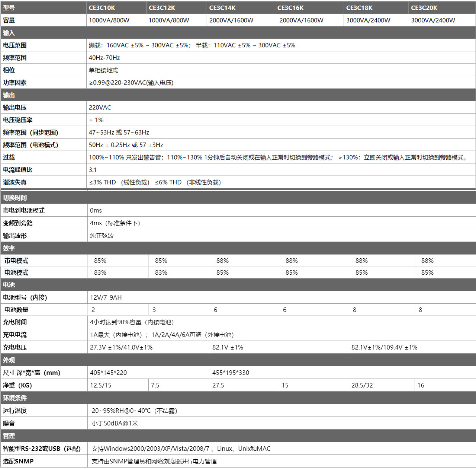Screen dimensions: 476x469
Task: Click the 50Hz ± 0.25Hz battery mode value
Action: tap(126, 145)
